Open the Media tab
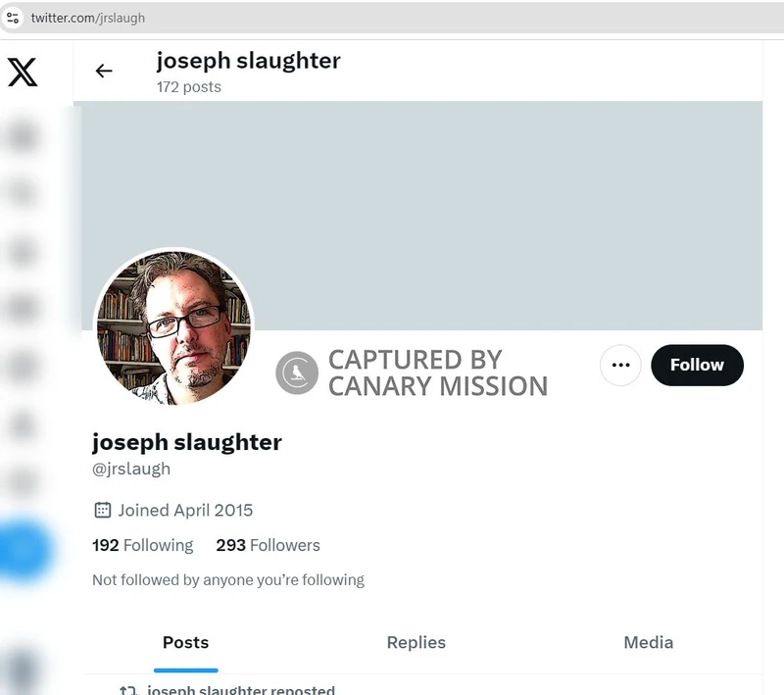 pos(648,642)
